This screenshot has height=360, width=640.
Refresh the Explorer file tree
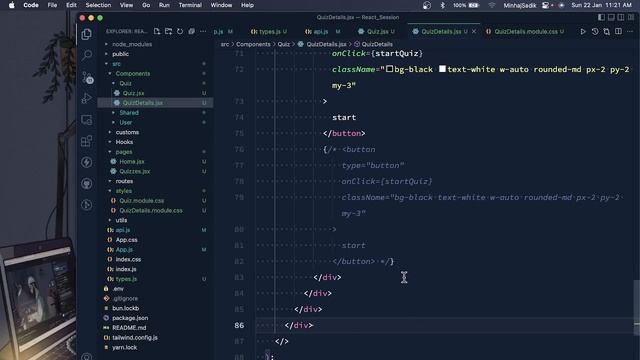[x=180, y=31]
